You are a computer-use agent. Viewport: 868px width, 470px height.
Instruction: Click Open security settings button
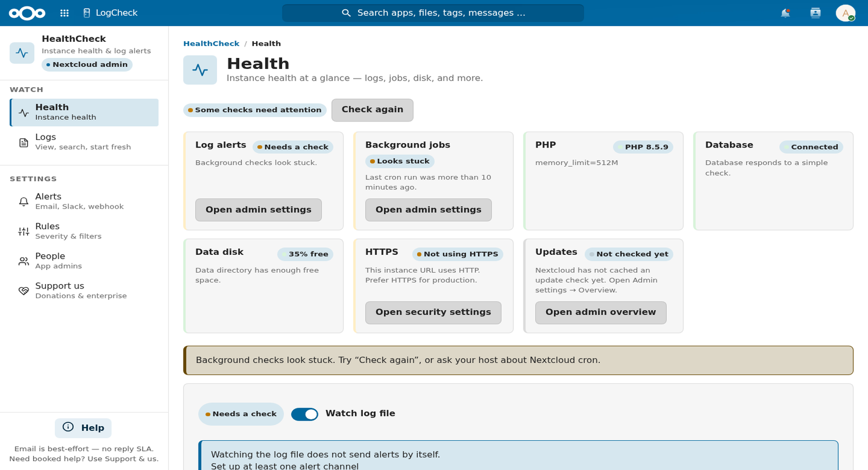[x=433, y=313]
